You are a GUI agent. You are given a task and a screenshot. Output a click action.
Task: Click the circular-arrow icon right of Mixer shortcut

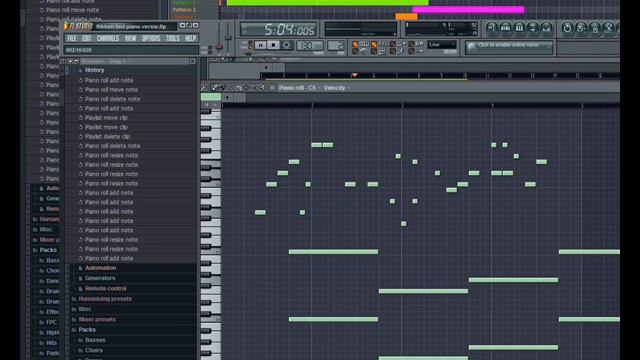(x=567, y=28)
